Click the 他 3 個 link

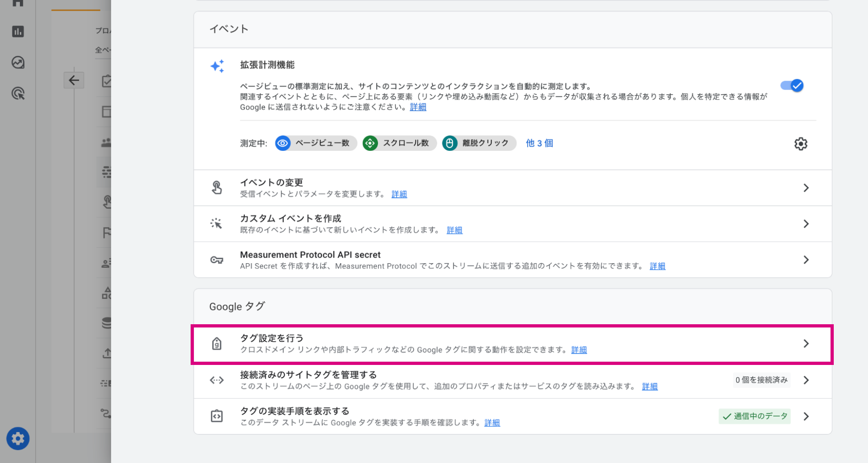[539, 143]
